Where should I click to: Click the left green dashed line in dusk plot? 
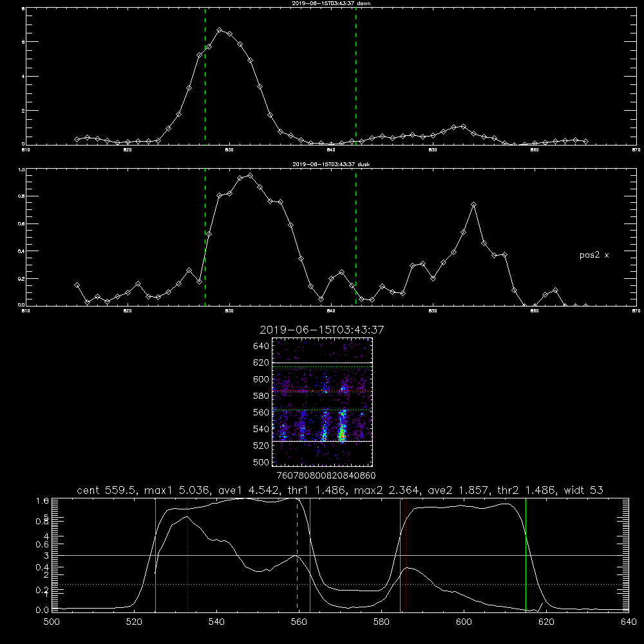tap(205, 238)
